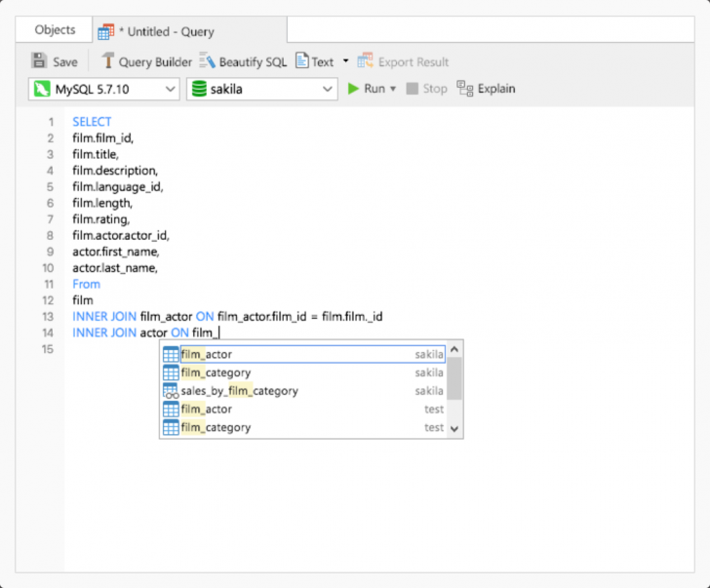This screenshot has height=588, width=710.
Task: Click on film.rating, text
Action: [101, 219]
